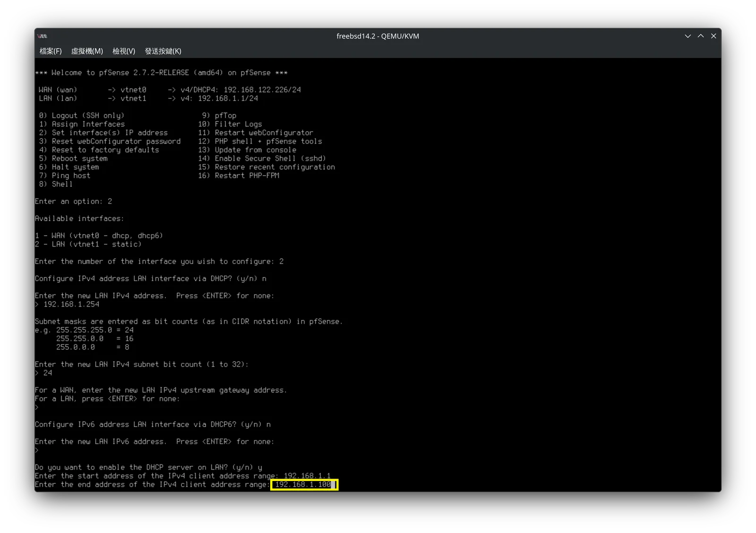
Task: Click menu line 9) pfTop
Action: [219, 116]
